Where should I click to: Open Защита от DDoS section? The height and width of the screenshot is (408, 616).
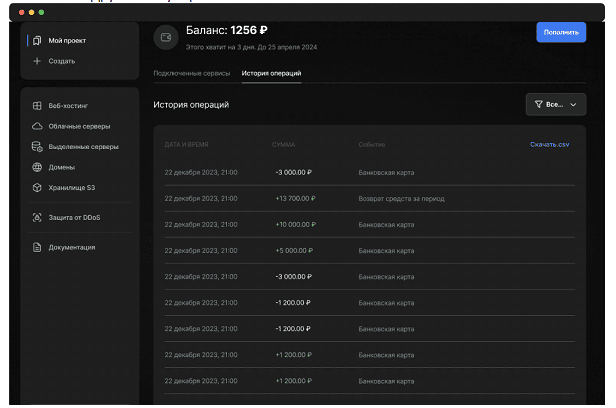(74, 218)
